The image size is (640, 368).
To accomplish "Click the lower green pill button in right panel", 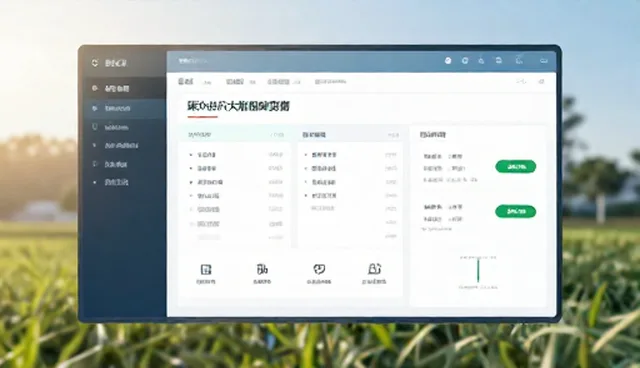I will (516, 211).
